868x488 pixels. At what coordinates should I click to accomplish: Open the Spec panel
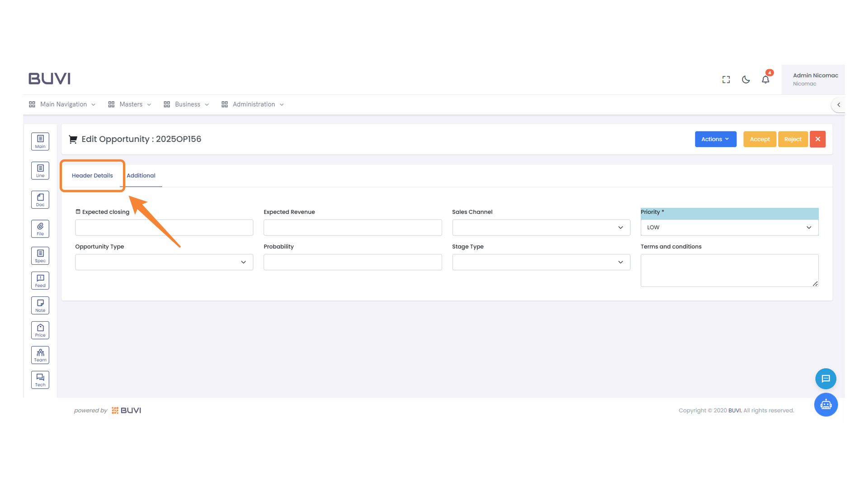click(40, 255)
